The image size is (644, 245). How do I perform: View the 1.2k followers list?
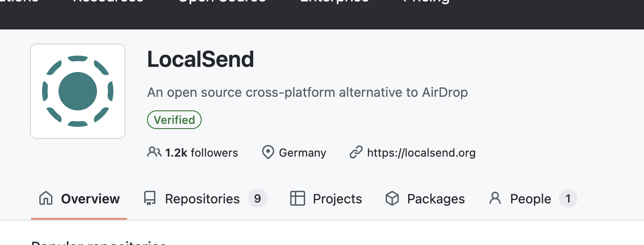pyautogui.click(x=201, y=152)
